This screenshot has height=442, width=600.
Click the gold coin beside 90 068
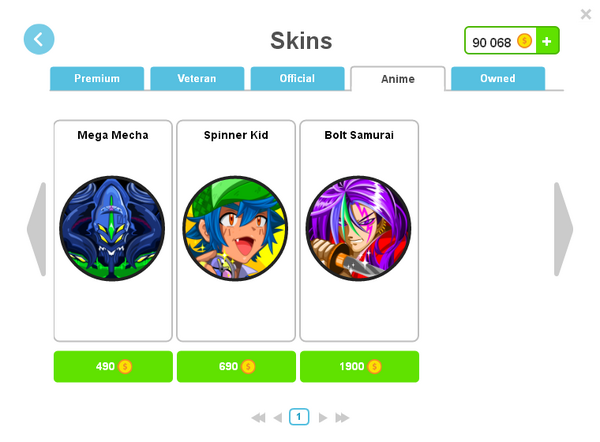tap(524, 41)
